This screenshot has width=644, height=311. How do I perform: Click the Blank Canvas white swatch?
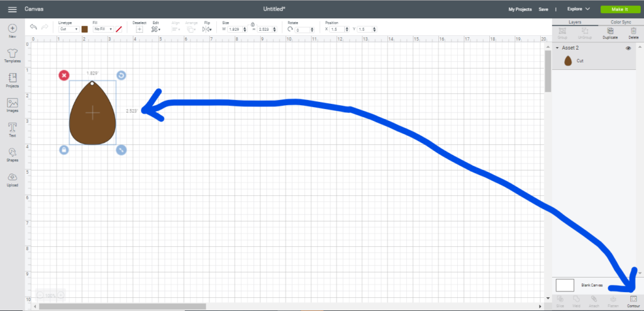(565, 285)
